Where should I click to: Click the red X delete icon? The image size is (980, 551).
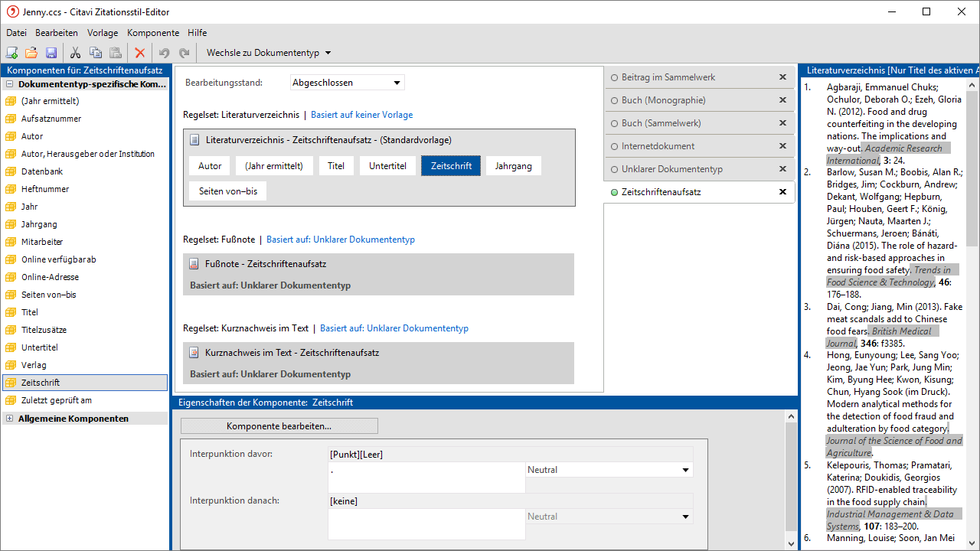point(139,53)
